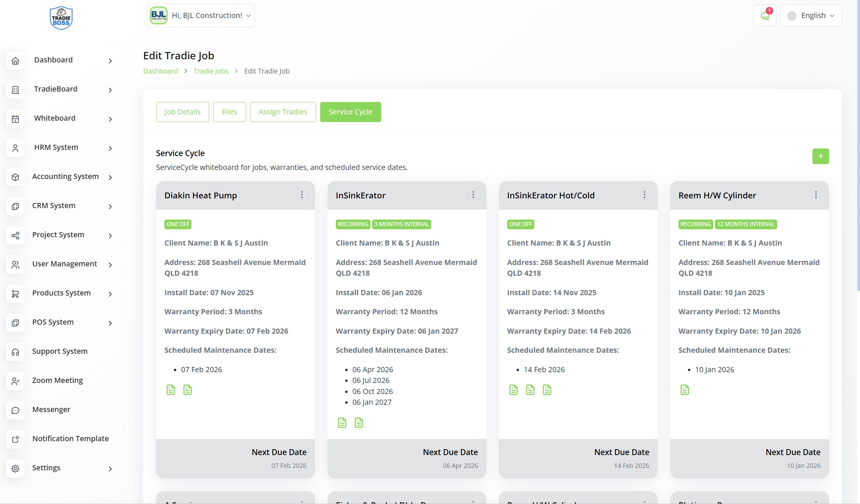860x504 pixels.
Task: Expand the English language dropdown
Action: tap(811, 16)
